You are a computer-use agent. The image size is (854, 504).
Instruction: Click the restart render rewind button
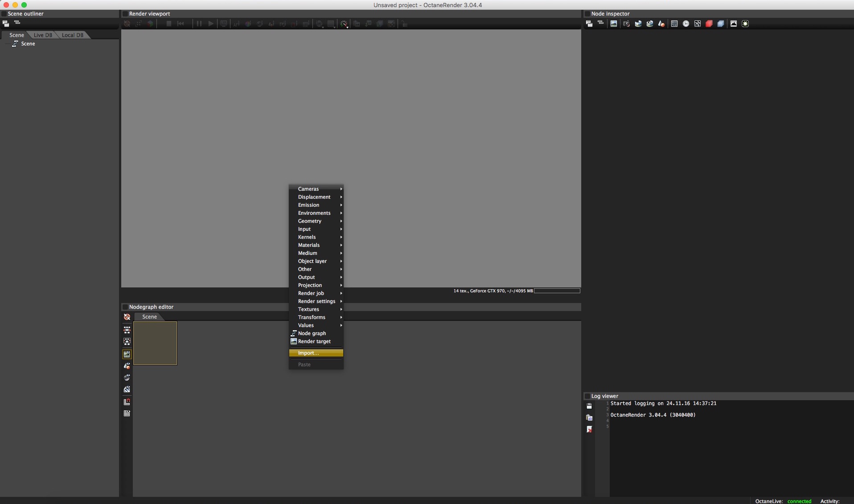coord(181,24)
